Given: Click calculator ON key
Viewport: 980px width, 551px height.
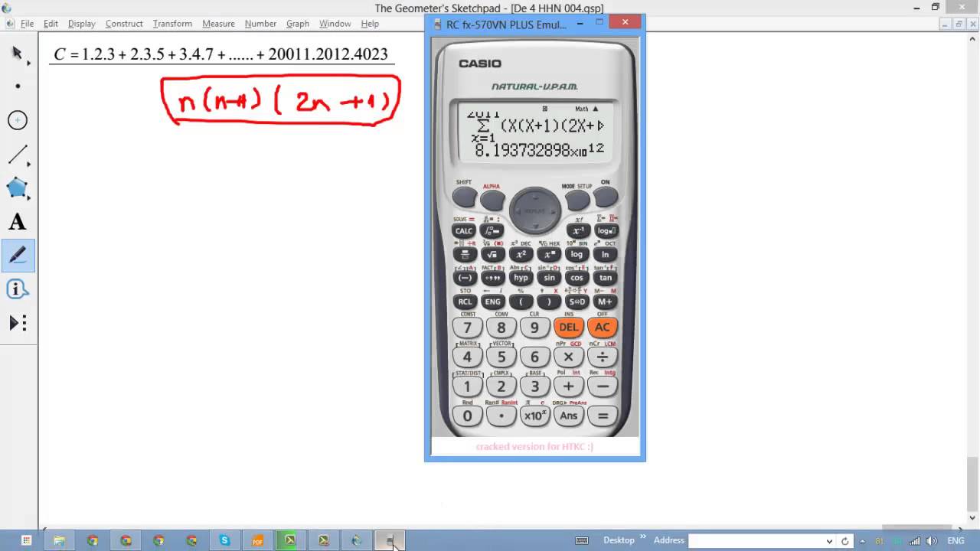Looking at the screenshot, I should coord(605,197).
